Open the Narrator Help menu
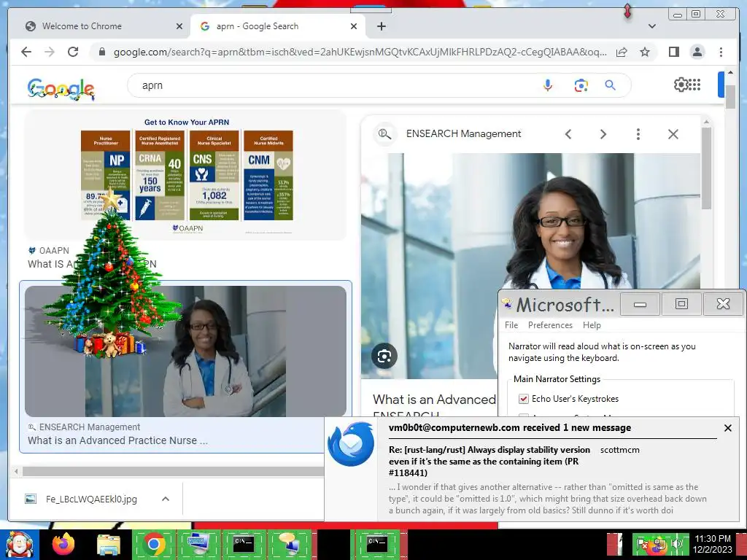The image size is (747, 560). point(592,325)
